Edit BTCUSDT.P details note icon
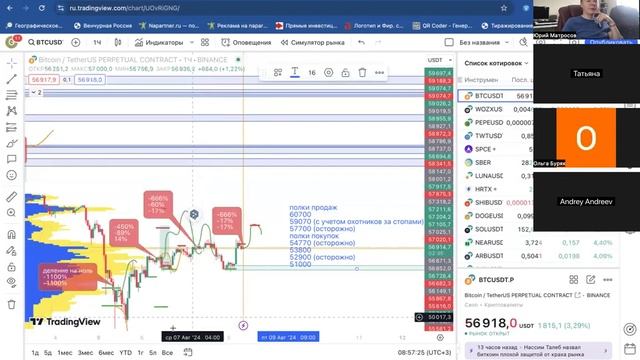Viewport: 640px width, 360px height. 590,280
